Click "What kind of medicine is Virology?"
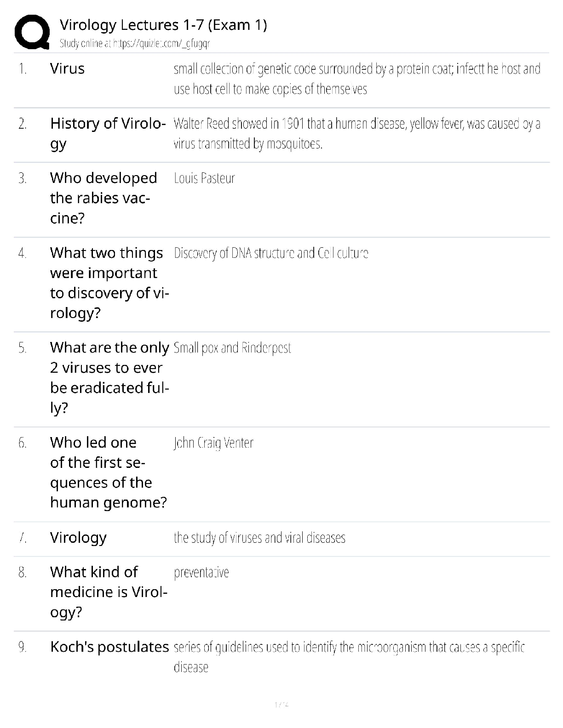This screenshot has width=563, height=728. (109, 592)
